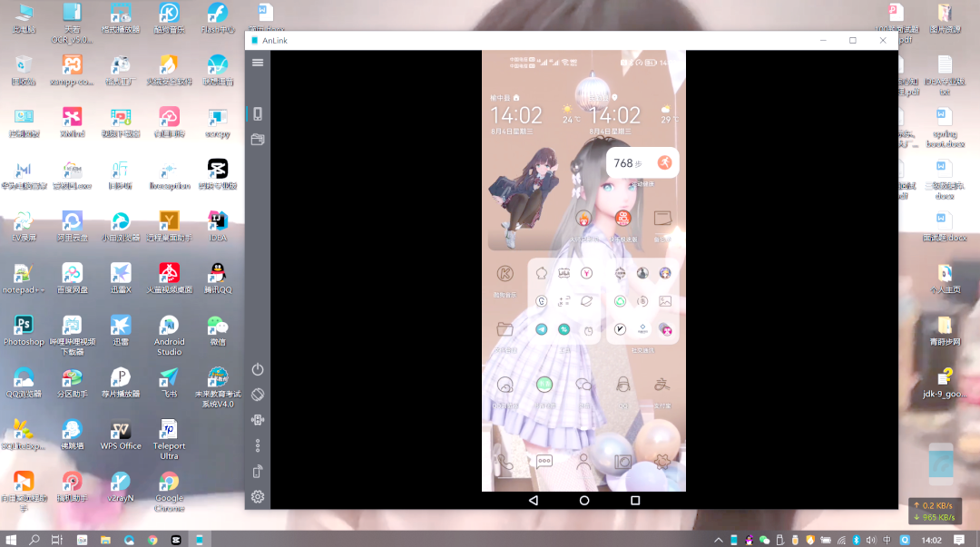Click the rotate screen icon in sidebar

point(258,395)
